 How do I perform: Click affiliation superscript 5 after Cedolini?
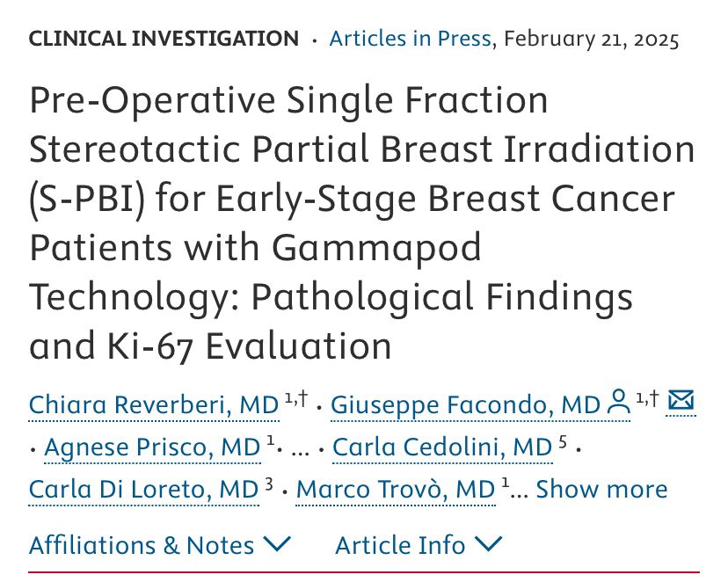[563, 442]
